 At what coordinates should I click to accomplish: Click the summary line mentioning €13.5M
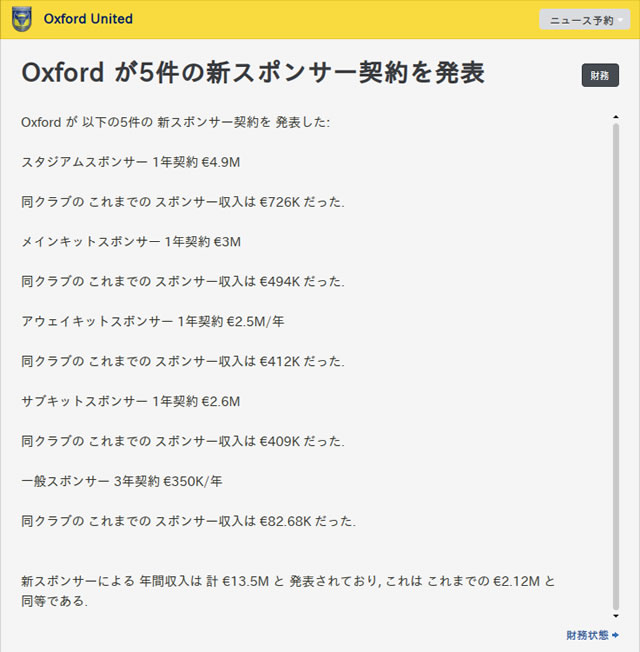[x=288, y=591]
